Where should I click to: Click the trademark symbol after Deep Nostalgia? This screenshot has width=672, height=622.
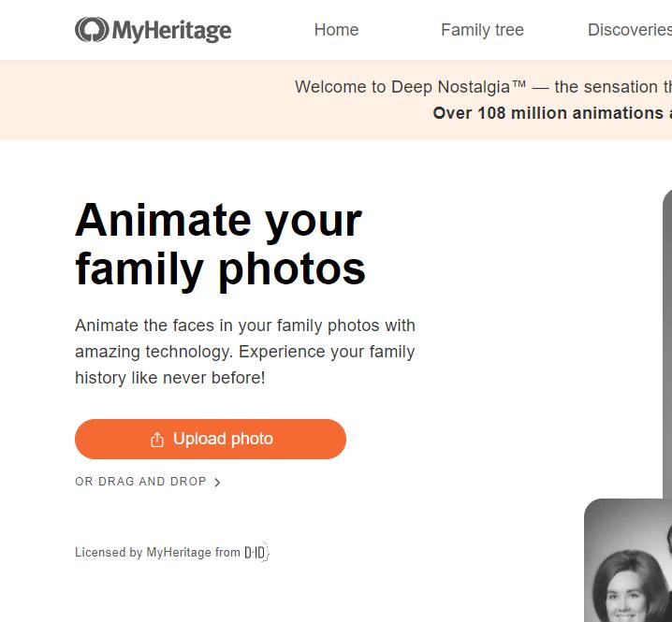(519, 85)
